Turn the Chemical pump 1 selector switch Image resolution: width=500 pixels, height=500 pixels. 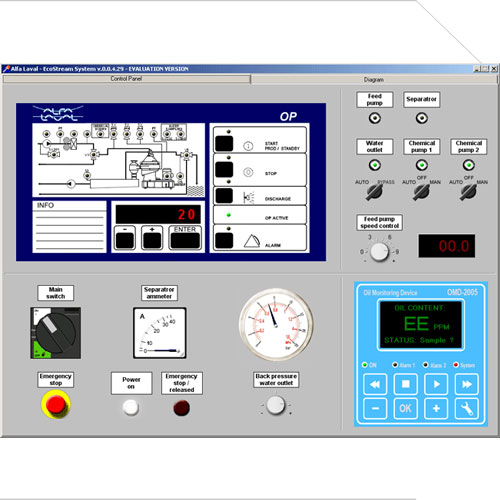(421, 192)
